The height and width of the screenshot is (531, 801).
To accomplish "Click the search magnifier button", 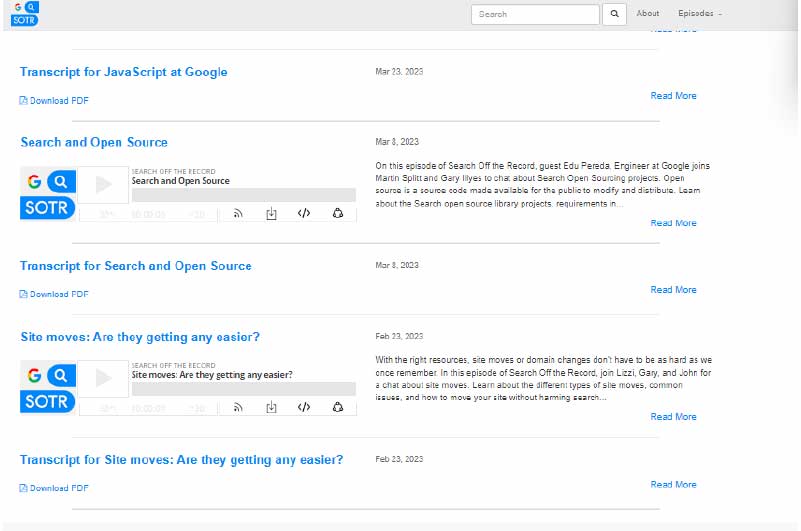I will (615, 14).
